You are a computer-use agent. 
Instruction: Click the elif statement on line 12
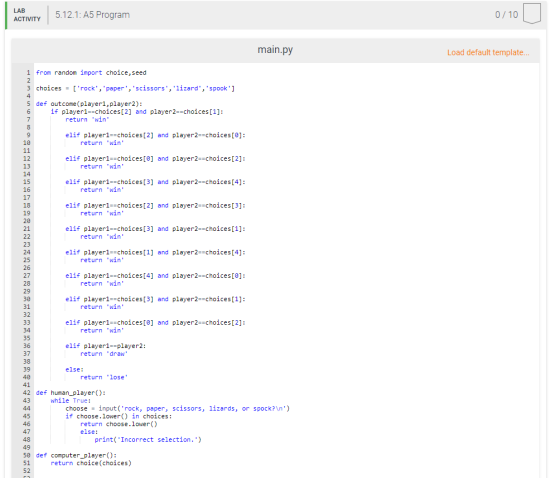coord(155,158)
